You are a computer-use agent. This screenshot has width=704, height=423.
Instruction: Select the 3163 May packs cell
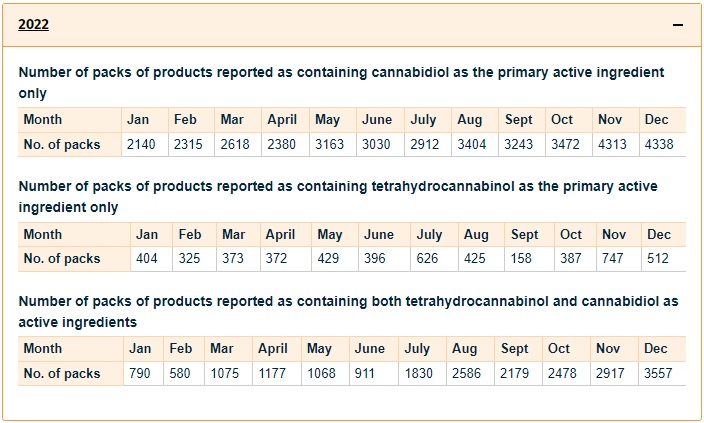click(329, 145)
